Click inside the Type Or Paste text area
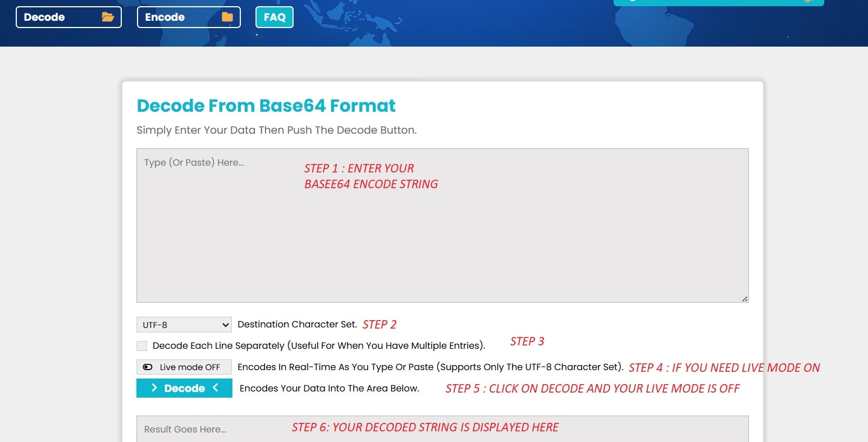 tap(442, 225)
